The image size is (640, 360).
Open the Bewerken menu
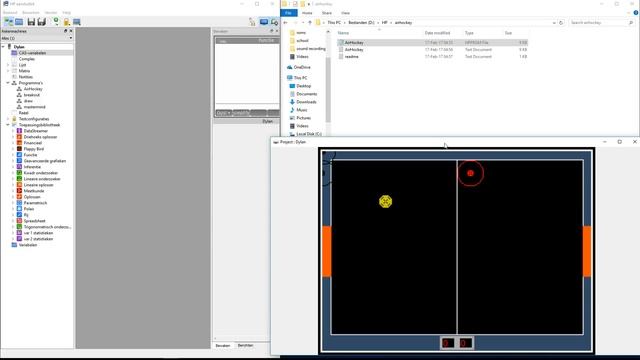coord(31,13)
